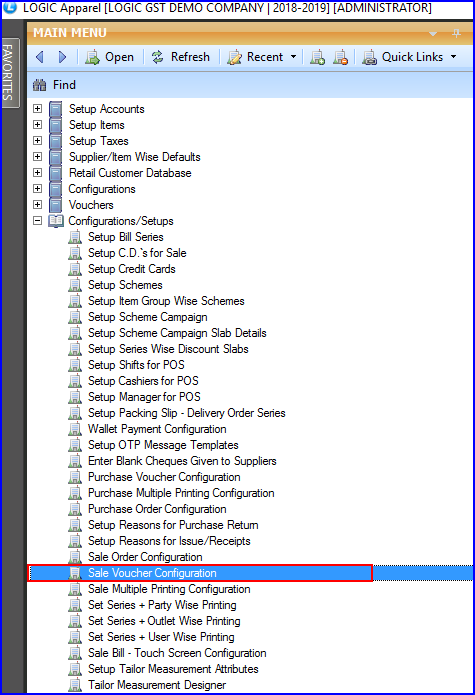This screenshot has height=695, width=475.
Task: Click the Vouchers folder icon
Action: (x=55, y=205)
